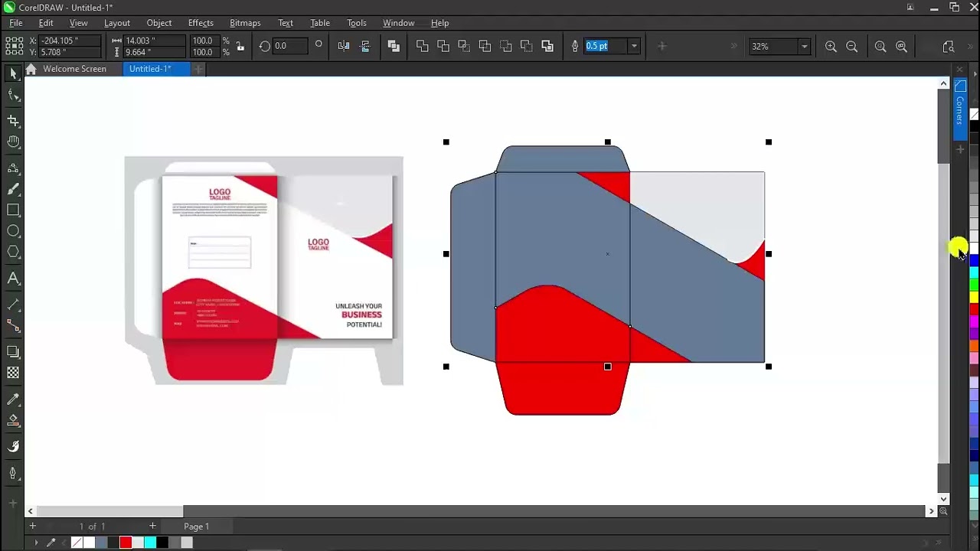Expand the document palette flyout arrow
This screenshot has width=980, height=551.
coord(36,543)
